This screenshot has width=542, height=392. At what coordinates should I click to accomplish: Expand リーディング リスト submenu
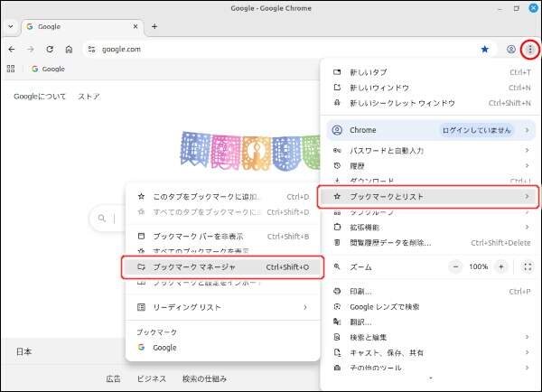(x=223, y=307)
